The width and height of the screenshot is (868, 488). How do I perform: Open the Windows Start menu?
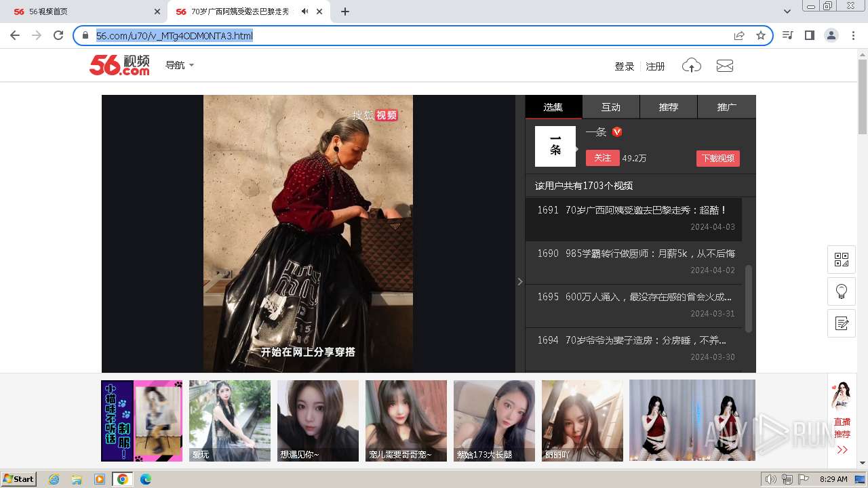(18, 479)
